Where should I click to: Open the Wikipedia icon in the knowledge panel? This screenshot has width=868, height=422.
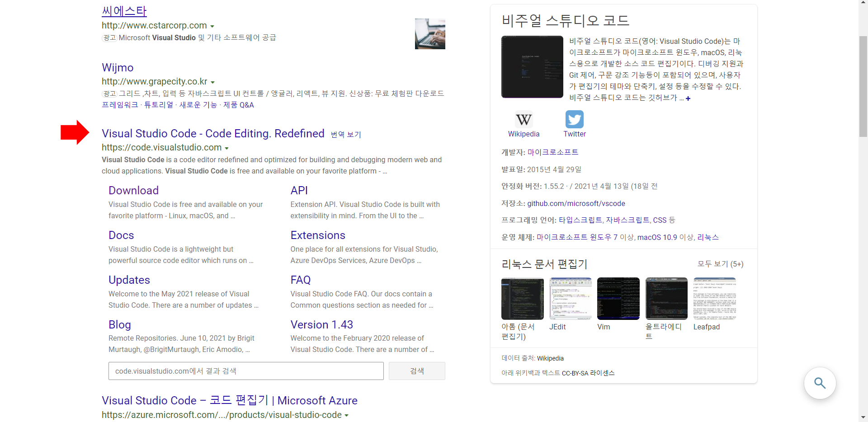point(524,120)
